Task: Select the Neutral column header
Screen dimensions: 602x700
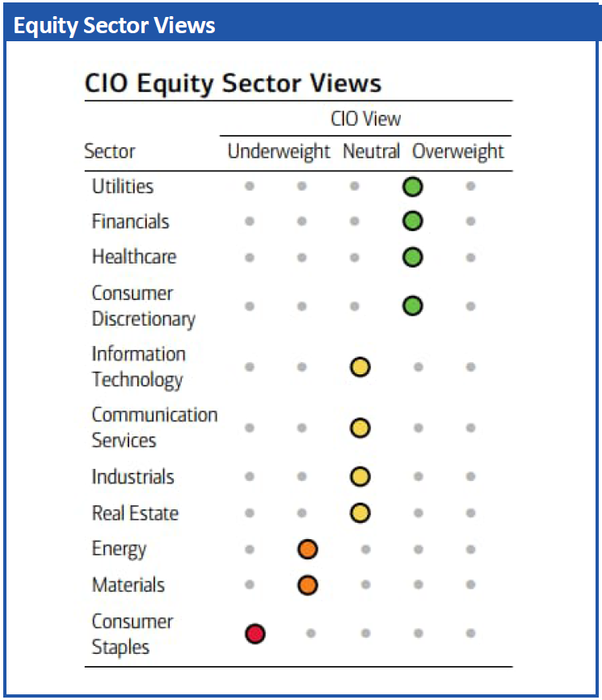Action: [371, 152]
